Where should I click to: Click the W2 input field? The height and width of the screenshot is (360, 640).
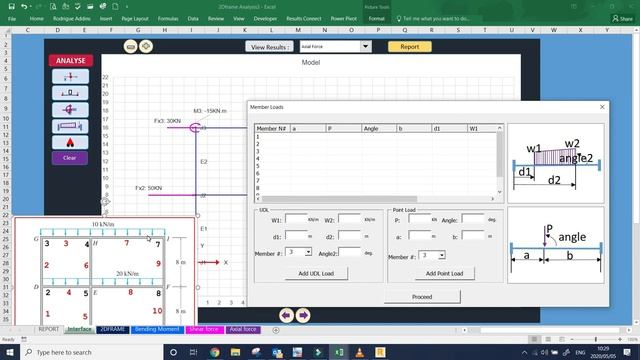(350, 219)
